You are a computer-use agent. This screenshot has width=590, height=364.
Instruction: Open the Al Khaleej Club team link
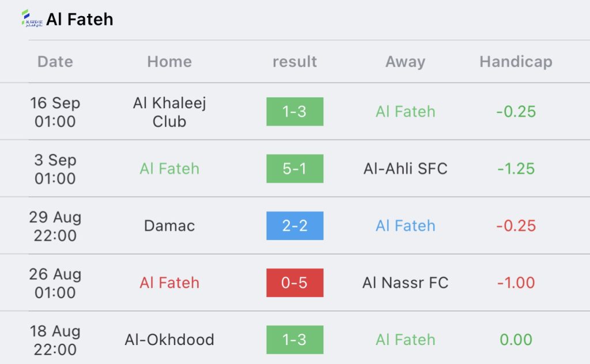tap(169, 112)
